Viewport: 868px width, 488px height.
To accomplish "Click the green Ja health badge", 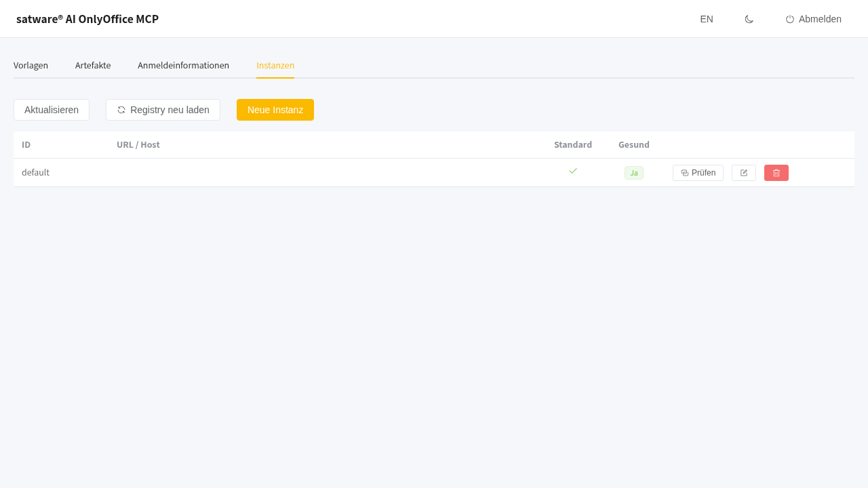I will tap(634, 173).
